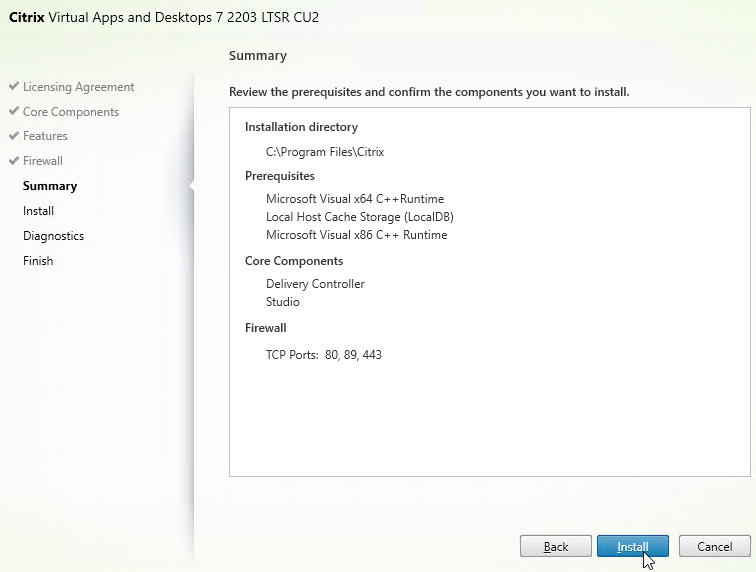
Task: Click the Studio component entry
Action: coord(283,302)
